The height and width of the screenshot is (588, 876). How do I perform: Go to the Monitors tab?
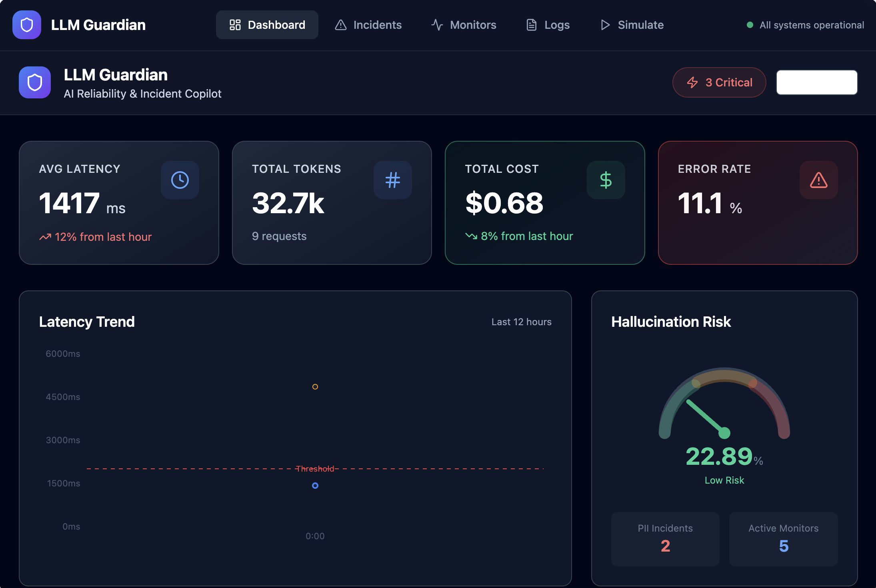coord(464,25)
